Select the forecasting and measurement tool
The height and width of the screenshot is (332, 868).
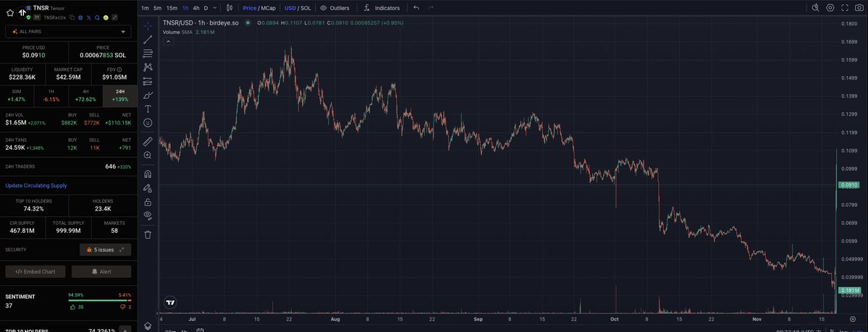[x=148, y=81]
